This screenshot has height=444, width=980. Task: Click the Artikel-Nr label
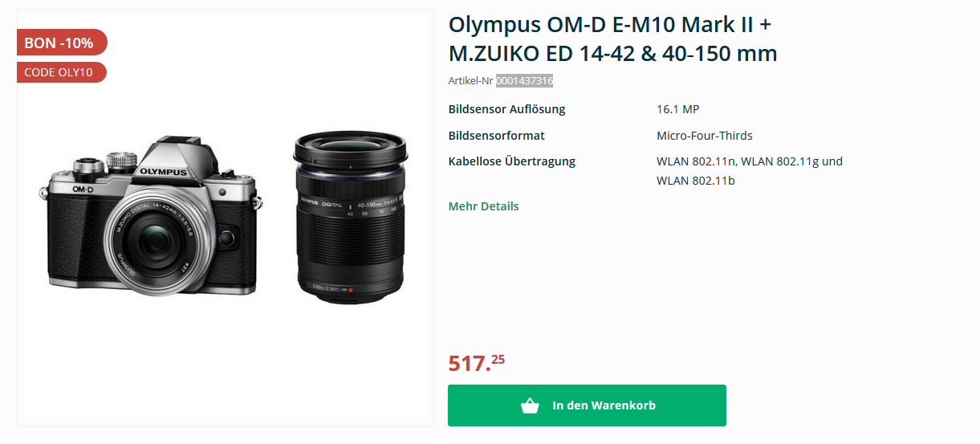coord(470,81)
